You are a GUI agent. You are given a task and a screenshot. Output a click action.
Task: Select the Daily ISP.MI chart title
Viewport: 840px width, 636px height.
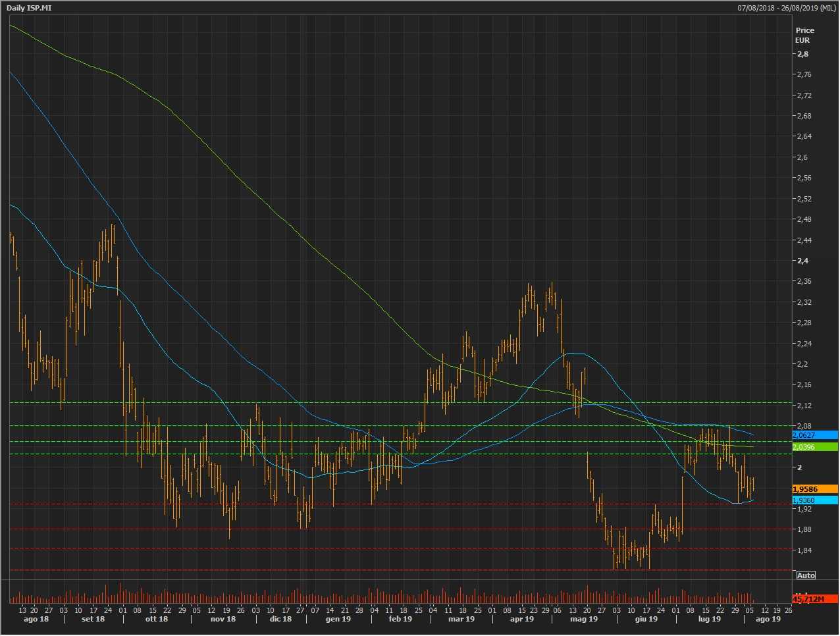(29, 7)
